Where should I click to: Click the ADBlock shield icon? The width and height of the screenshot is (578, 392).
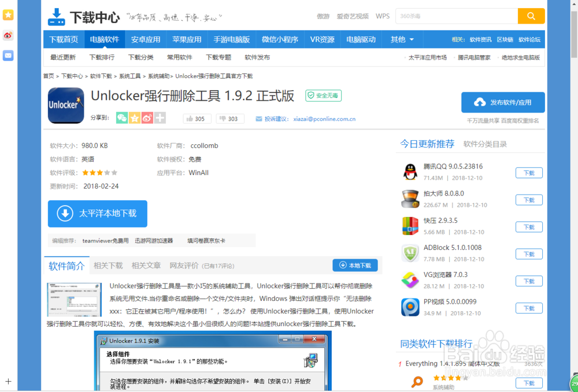[x=410, y=253]
